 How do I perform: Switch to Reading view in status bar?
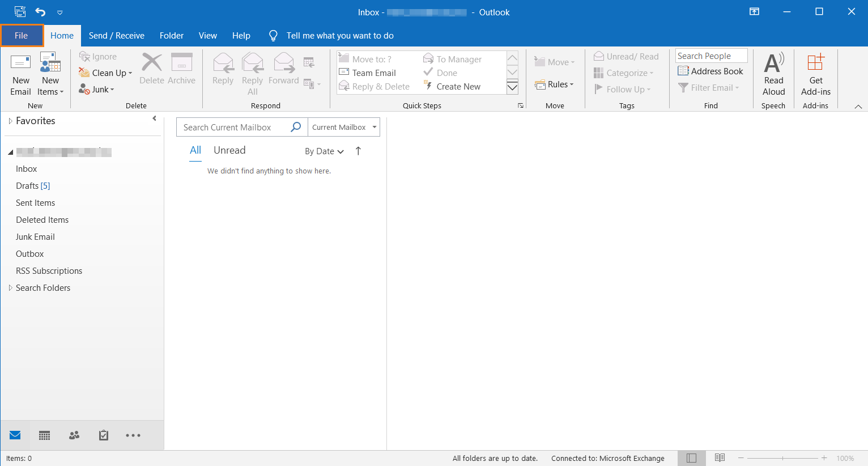(x=720, y=458)
